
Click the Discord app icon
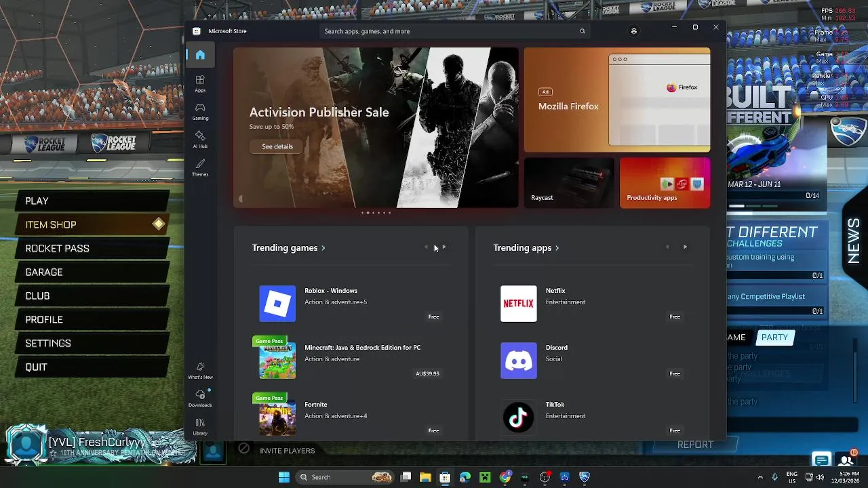click(x=519, y=360)
